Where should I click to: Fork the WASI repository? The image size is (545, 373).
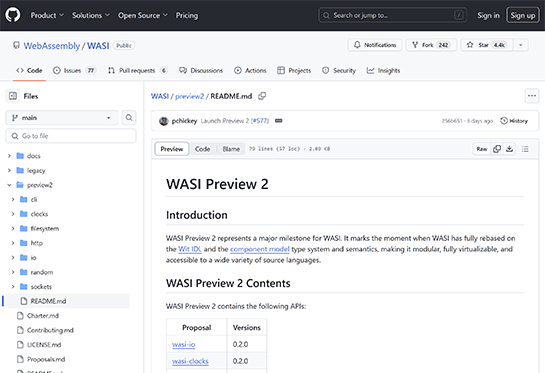(431, 45)
